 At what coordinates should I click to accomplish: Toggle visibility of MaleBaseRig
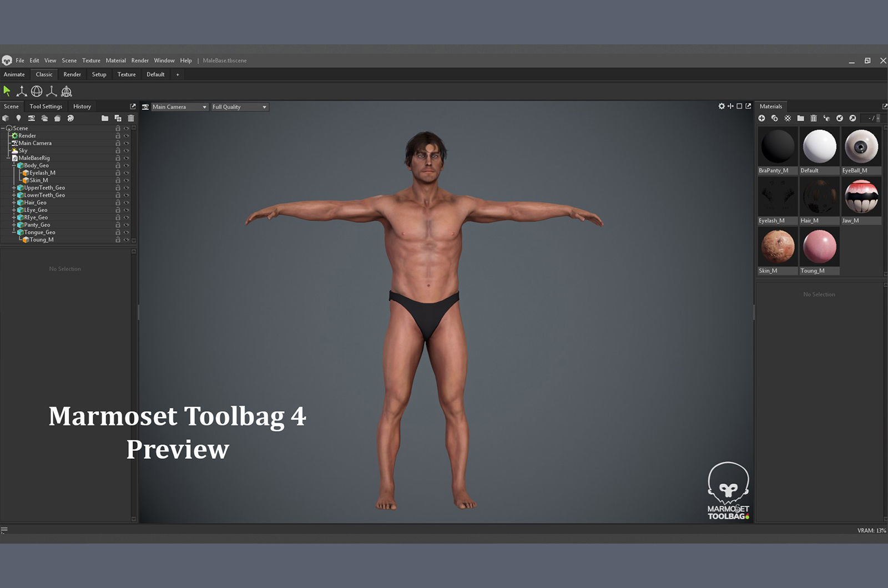tap(126, 158)
